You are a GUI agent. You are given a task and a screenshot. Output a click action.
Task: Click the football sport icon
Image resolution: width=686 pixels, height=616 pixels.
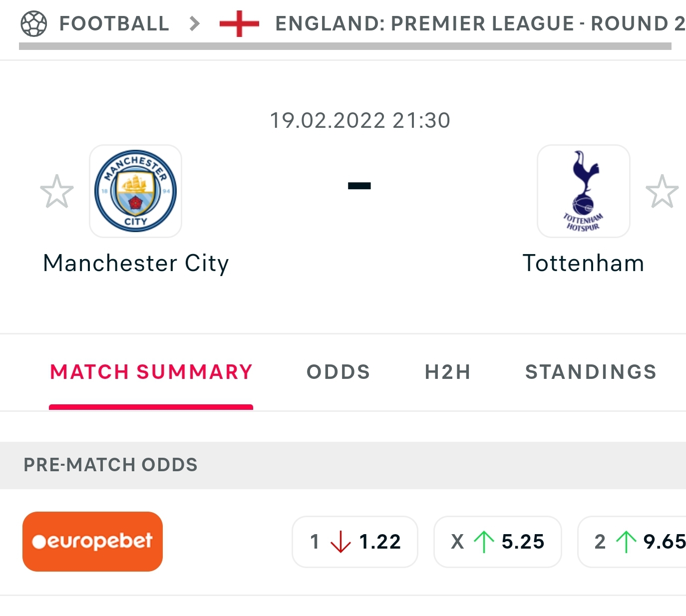[33, 23]
